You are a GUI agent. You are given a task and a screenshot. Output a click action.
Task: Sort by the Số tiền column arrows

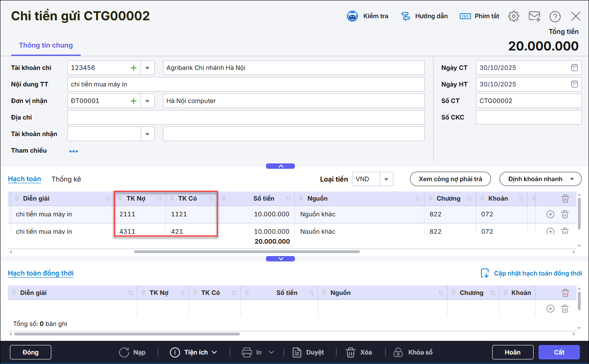[x=288, y=199]
